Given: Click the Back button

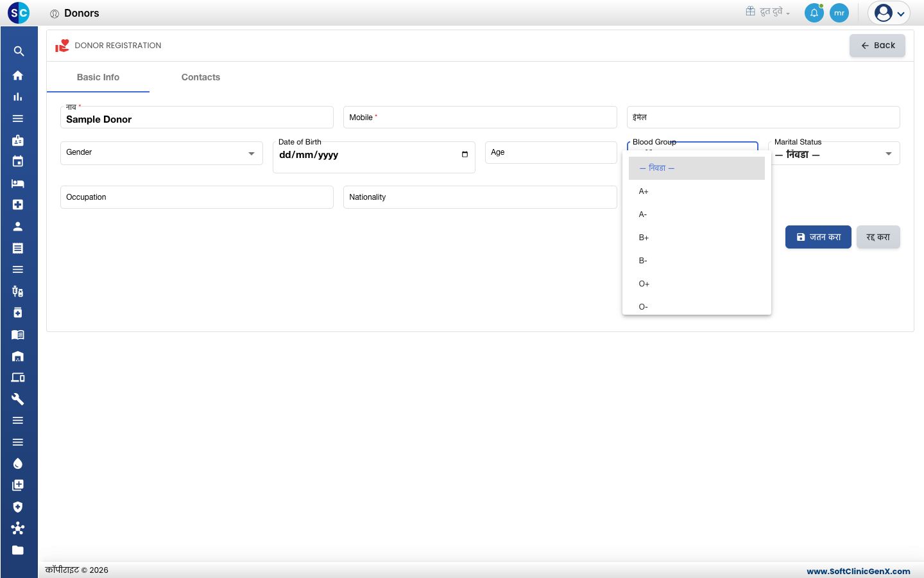Looking at the screenshot, I should 877,46.
